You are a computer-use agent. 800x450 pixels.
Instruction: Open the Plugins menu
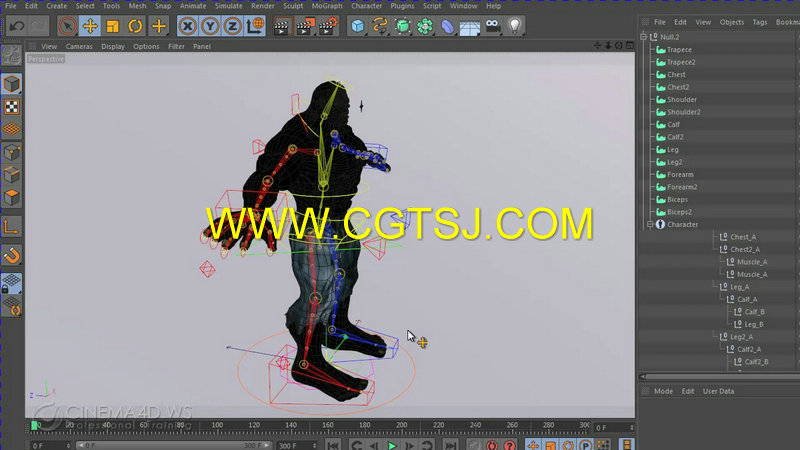coord(402,6)
